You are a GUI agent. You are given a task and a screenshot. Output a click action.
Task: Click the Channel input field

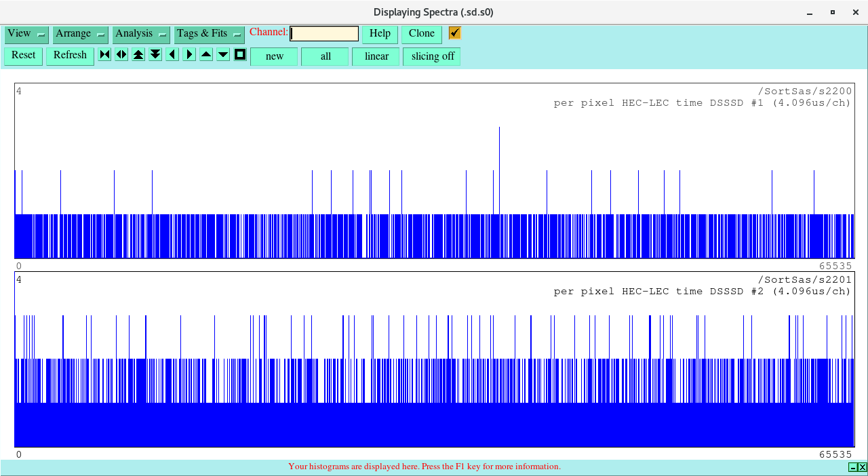[324, 34]
